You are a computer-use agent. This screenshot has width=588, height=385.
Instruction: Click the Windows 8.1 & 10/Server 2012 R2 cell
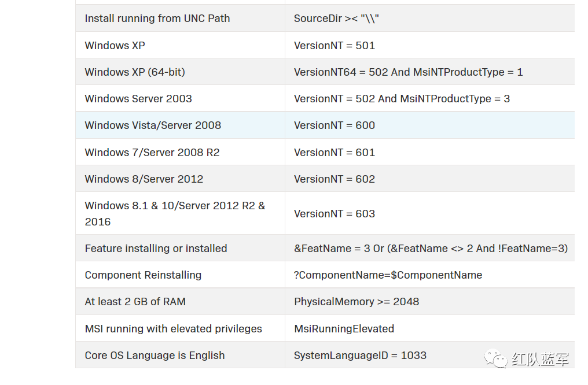click(x=175, y=213)
